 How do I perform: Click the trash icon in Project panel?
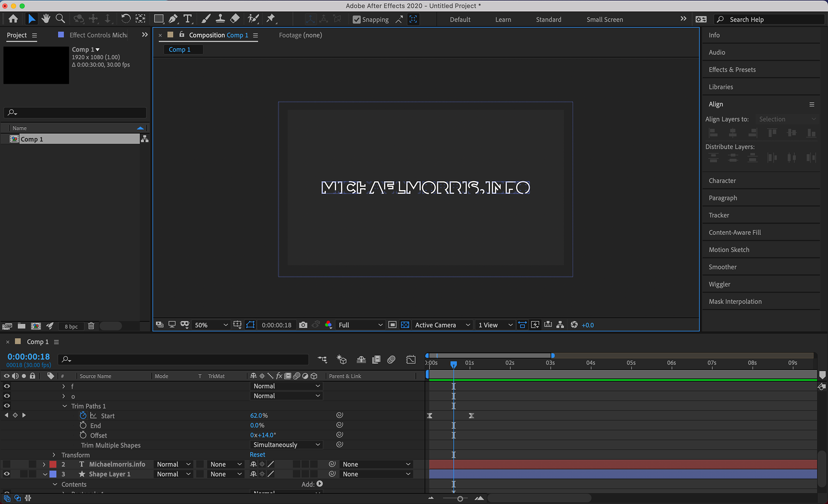click(x=91, y=326)
